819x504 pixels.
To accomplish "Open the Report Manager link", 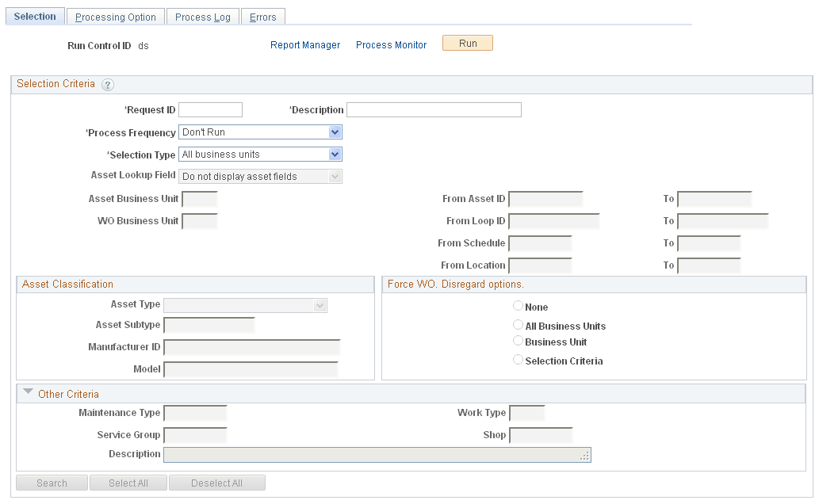I will (x=304, y=45).
